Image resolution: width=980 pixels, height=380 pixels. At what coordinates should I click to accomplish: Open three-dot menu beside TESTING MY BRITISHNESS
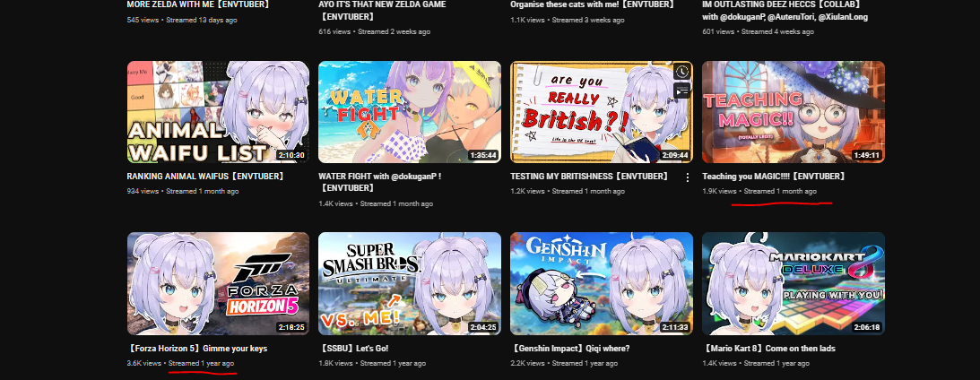[688, 177]
